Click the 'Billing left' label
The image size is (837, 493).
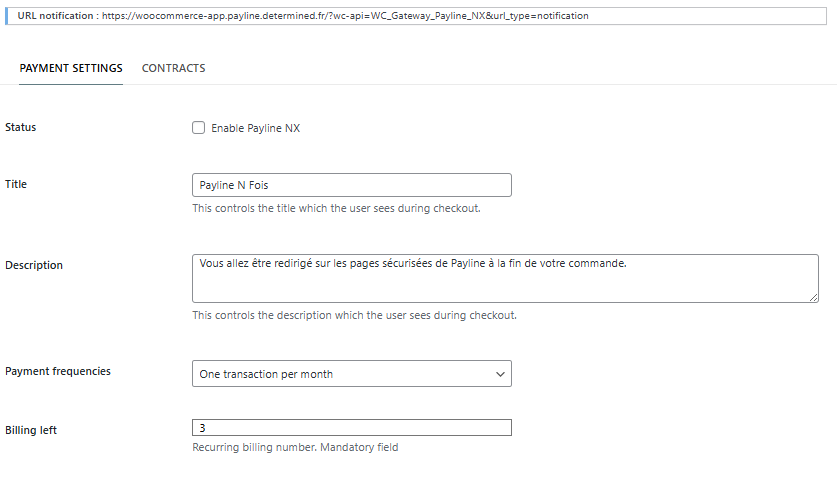tap(31, 429)
